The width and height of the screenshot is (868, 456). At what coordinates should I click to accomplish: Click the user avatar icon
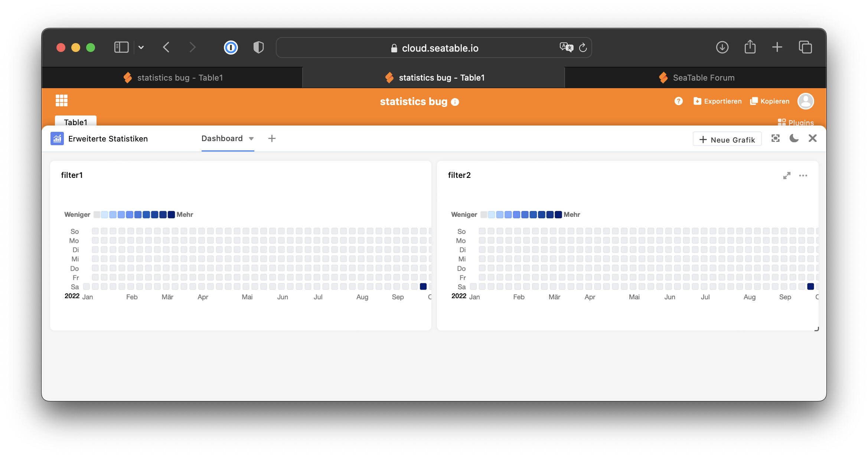coord(806,101)
